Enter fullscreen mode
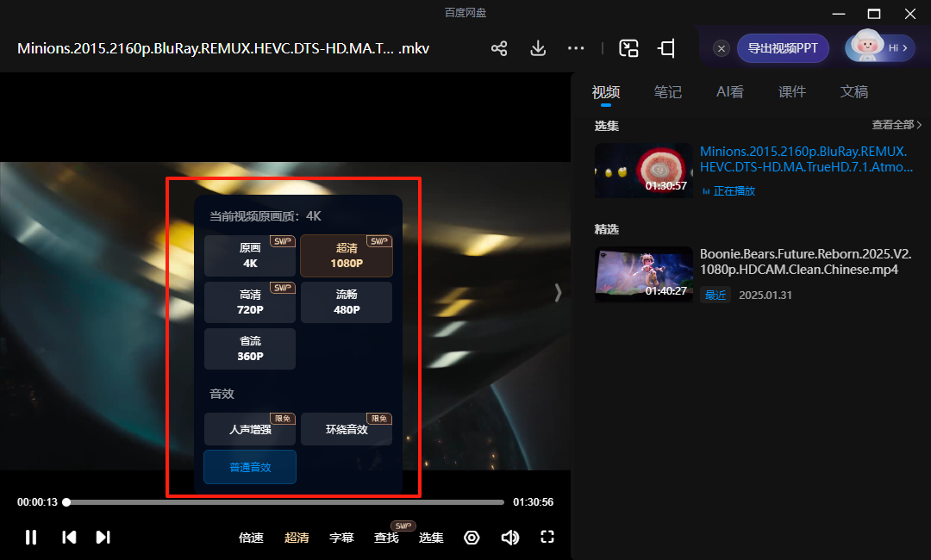The height and width of the screenshot is (560, 931). [547, 538]
